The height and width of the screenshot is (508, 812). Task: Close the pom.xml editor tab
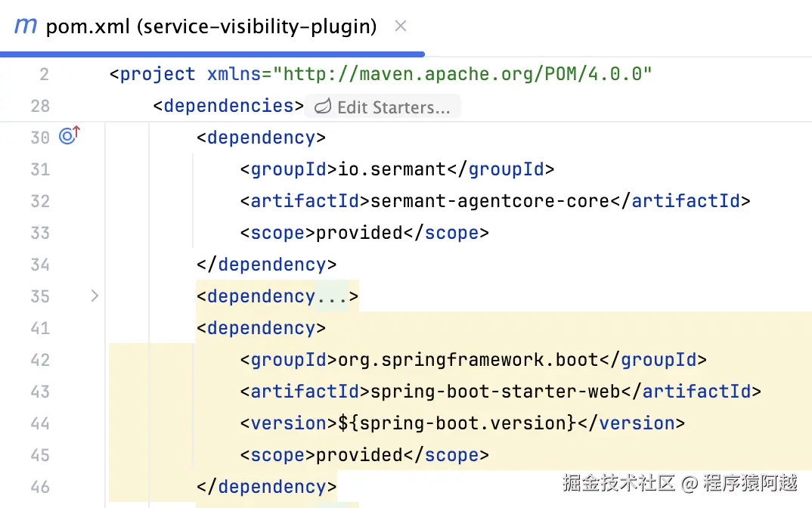click(401, 26)
